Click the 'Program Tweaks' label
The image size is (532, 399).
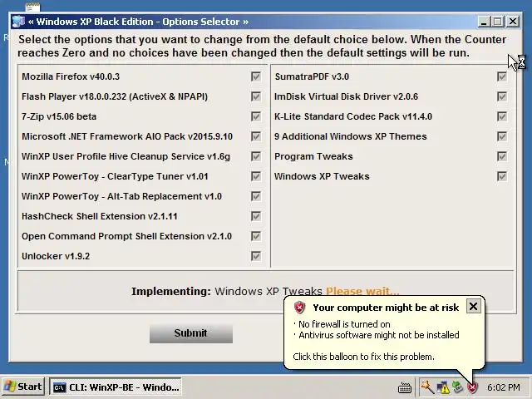(x=313, y=156)
